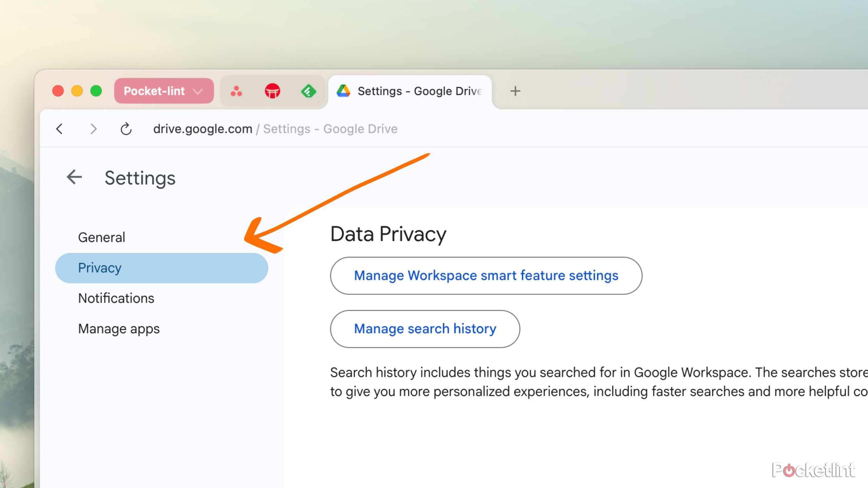Click the Manage search history button
This screenshot has width=868, height=488.
(x=425, y=329)
